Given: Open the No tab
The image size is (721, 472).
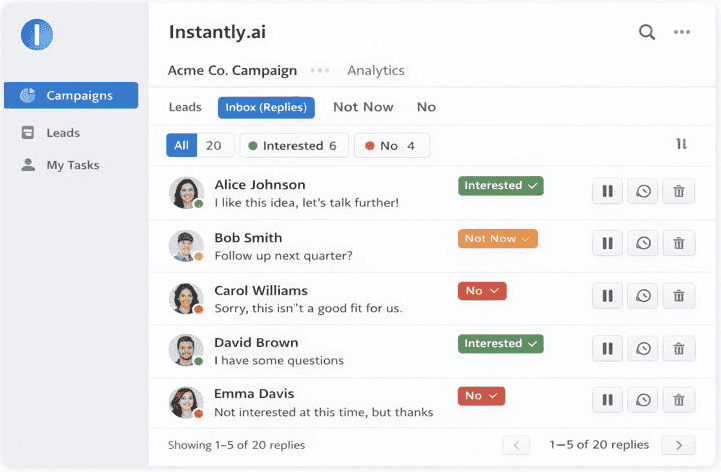Looking at the screenshot, I should click(x=426, y=107).
